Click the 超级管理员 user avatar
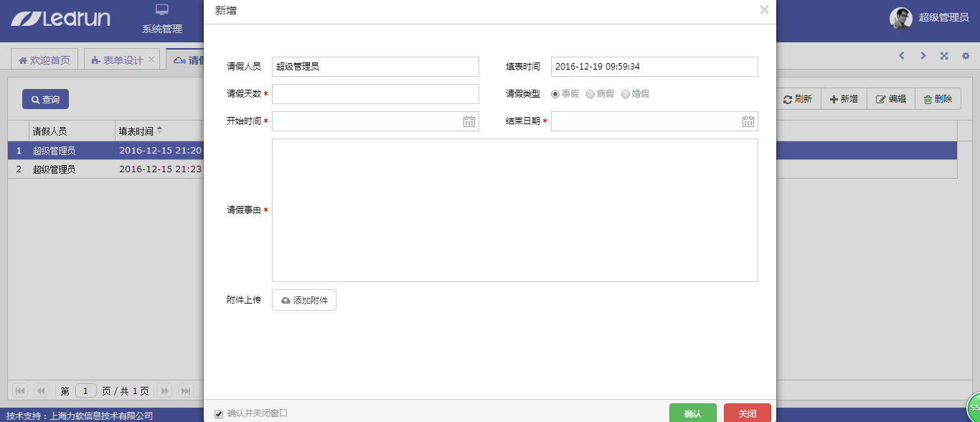This screenshot has height=422, width=980. (x=901, y=18)
